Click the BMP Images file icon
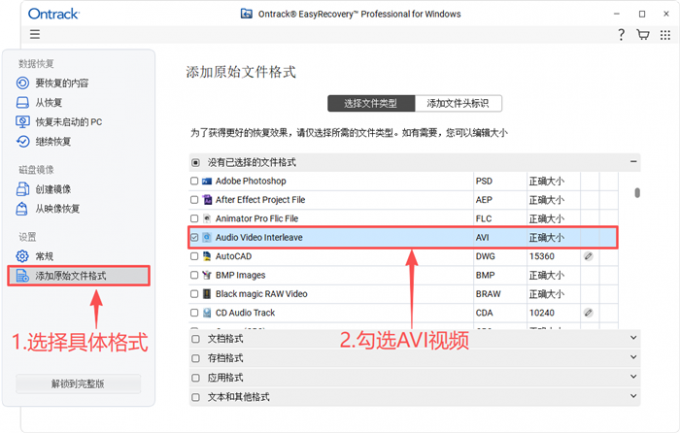This screenshot has width=680, height=433. [x=207, y=275]
